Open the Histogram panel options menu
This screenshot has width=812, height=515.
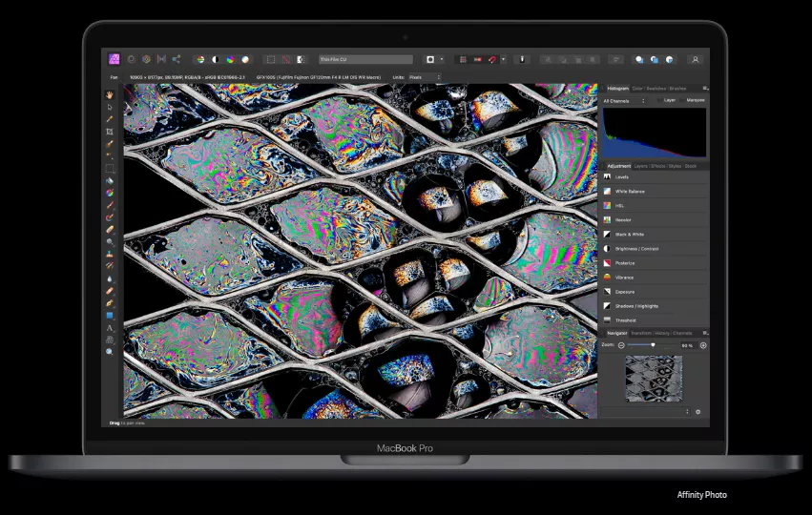(705, 89)
